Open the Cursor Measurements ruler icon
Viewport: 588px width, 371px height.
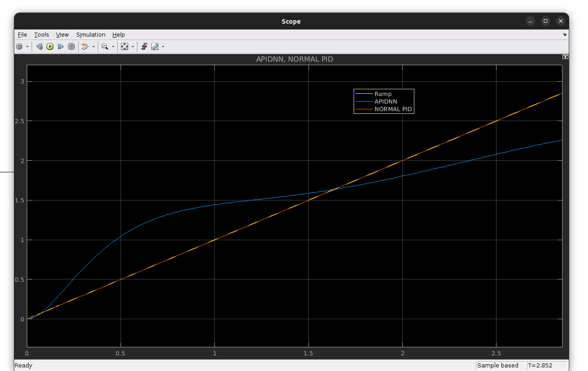(155, 46)
